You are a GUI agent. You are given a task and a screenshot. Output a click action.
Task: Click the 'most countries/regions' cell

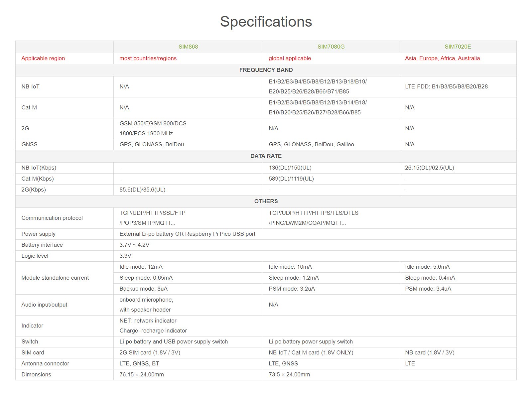coord(148,58)
